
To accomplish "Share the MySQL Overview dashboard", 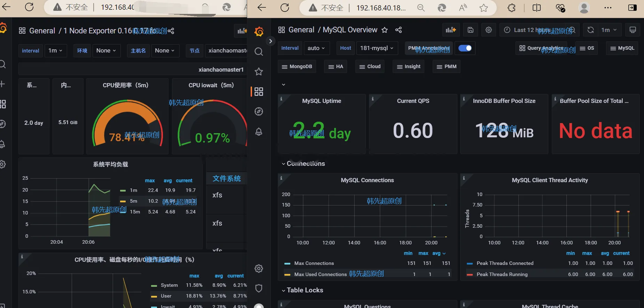I will [x=399, y=30].
